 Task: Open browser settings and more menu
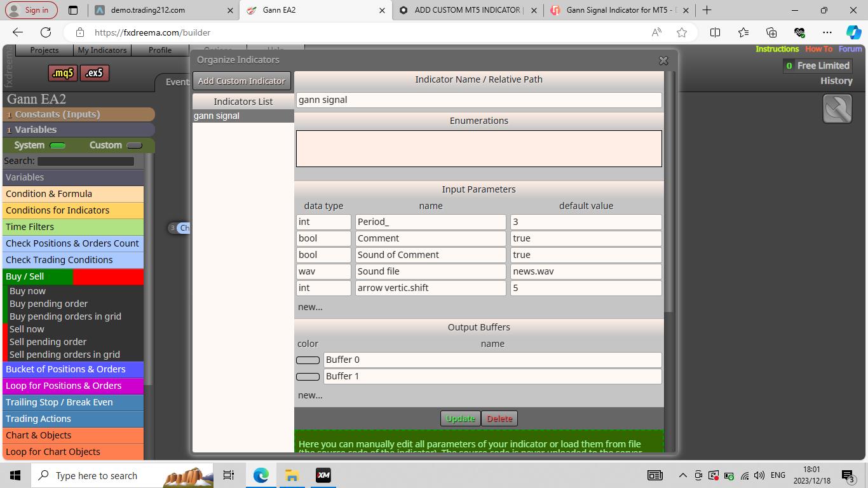click(x=827, y=32)
